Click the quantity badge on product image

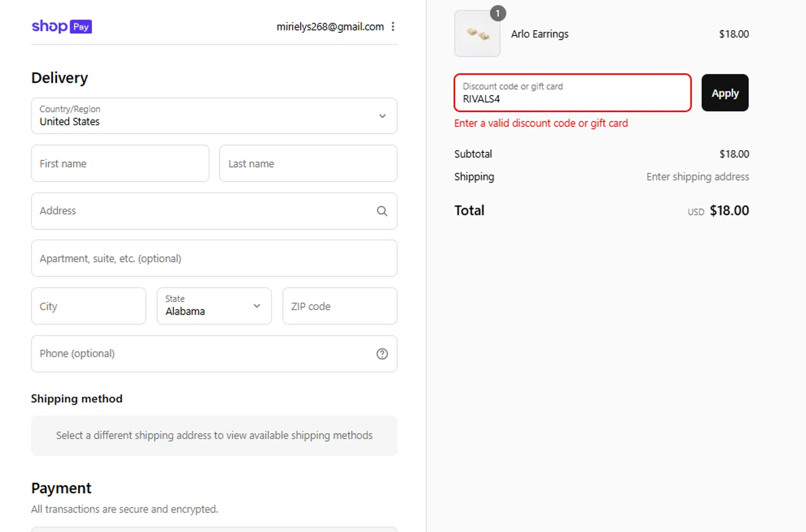(498, 13)
